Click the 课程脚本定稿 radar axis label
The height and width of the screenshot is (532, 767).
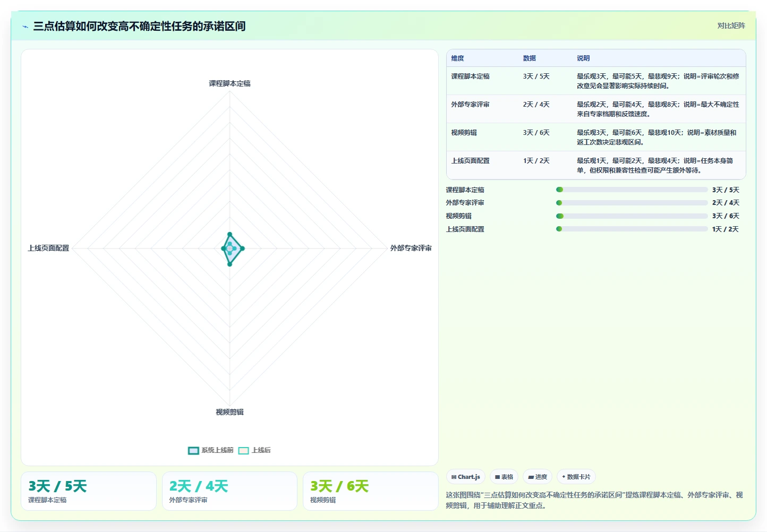pyautogui.click(x=229, y=83)
